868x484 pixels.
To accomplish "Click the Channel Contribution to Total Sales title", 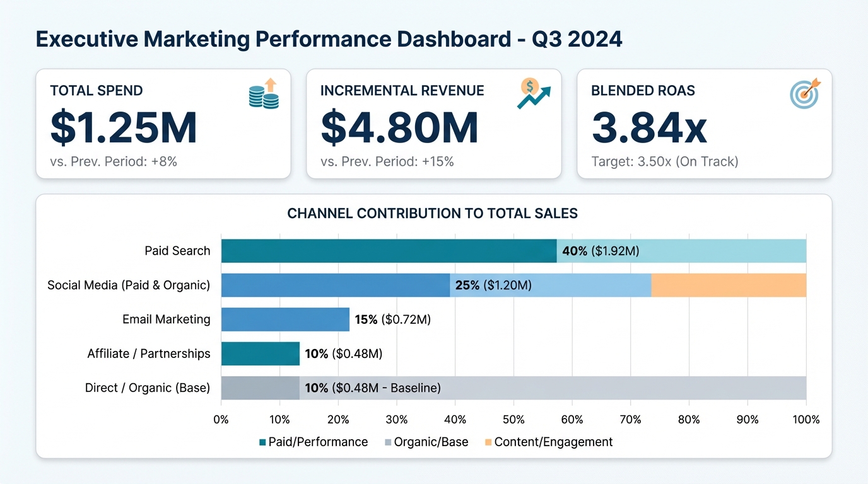I will click(433, 214).
